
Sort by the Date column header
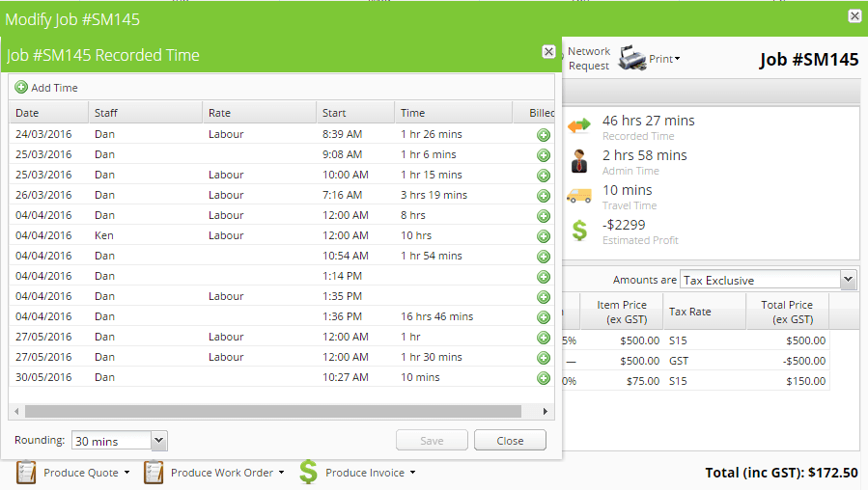[x=48, y=113]
